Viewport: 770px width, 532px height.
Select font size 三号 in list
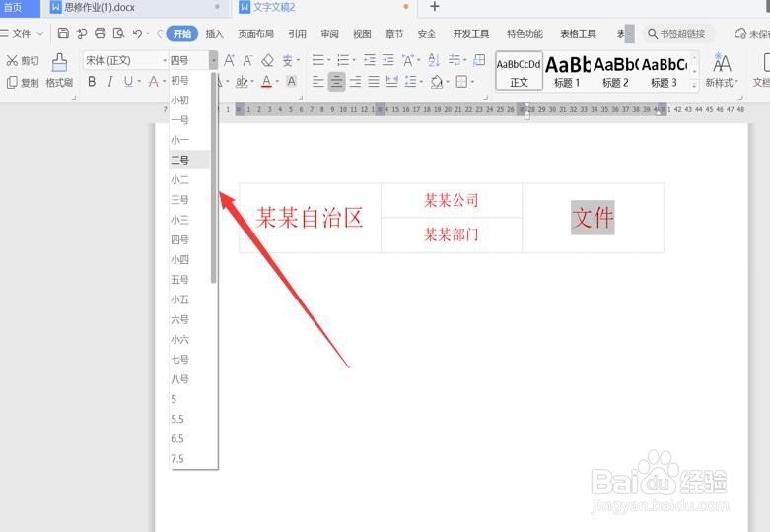click(190, 200)
